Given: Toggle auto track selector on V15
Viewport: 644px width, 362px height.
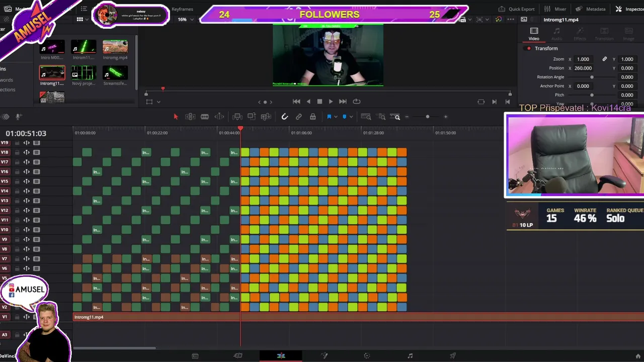Looking at the screenshot, I should click(26, 182).
